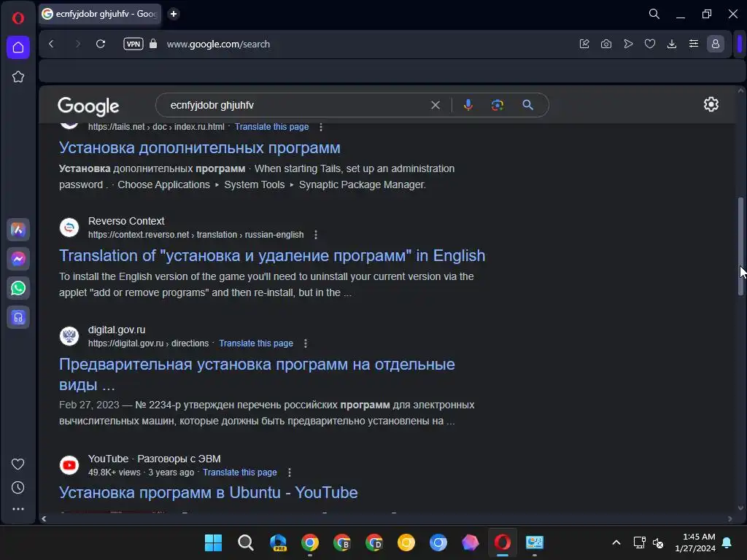Open Easy Setup sliders icon
This screenshot has height=560, width=747.
(x=694, y=44)
